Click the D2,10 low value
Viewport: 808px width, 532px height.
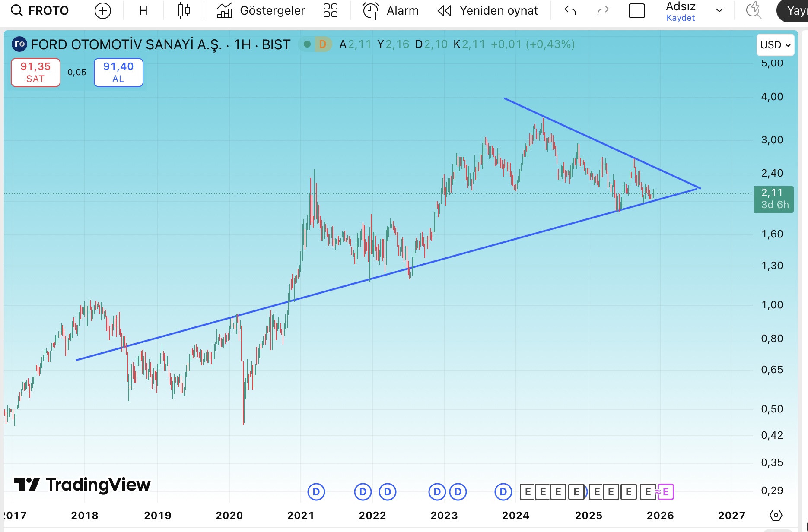tap(431, 44)
